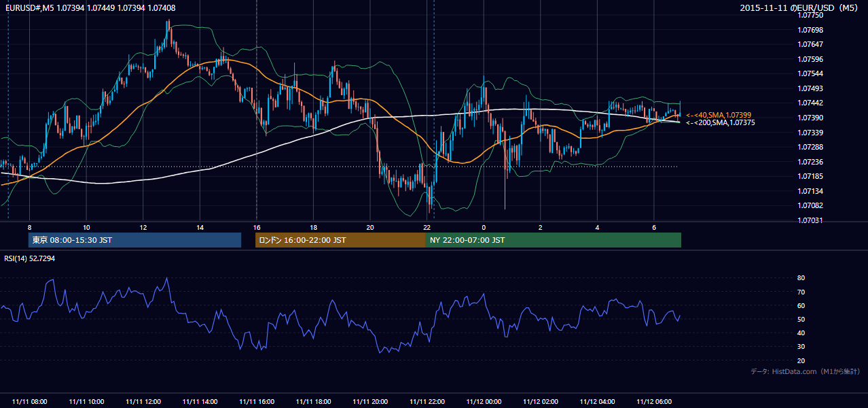This screenshot has width=868, height=408.
Task: Click the 200 SMA 1.07375 white label
Action: tap(721, 122)
